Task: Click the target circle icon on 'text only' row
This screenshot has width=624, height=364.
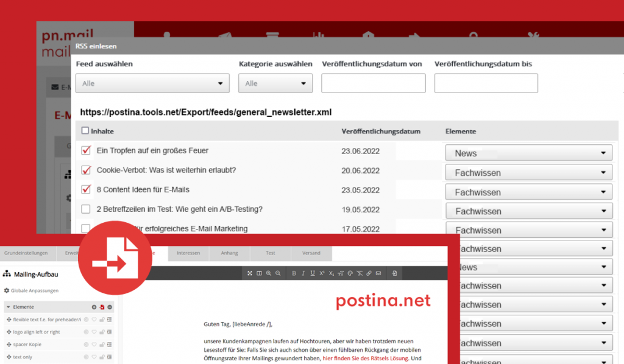Action: click(x=86, y=357)
